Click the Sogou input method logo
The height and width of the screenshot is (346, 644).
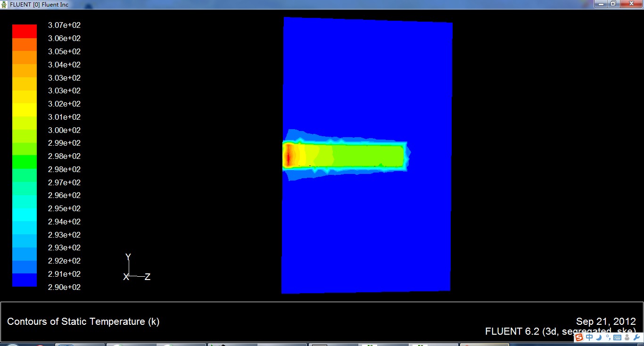(579, 337)
